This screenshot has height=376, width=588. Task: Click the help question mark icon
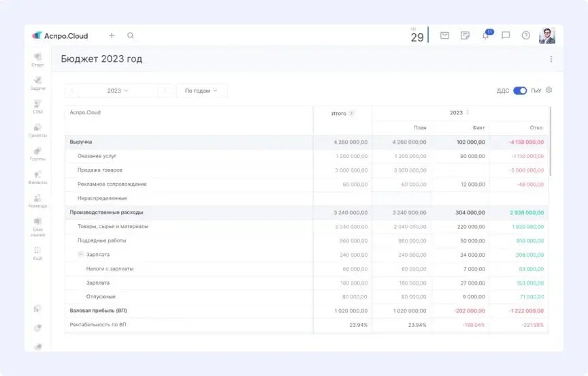coord(525,35)
